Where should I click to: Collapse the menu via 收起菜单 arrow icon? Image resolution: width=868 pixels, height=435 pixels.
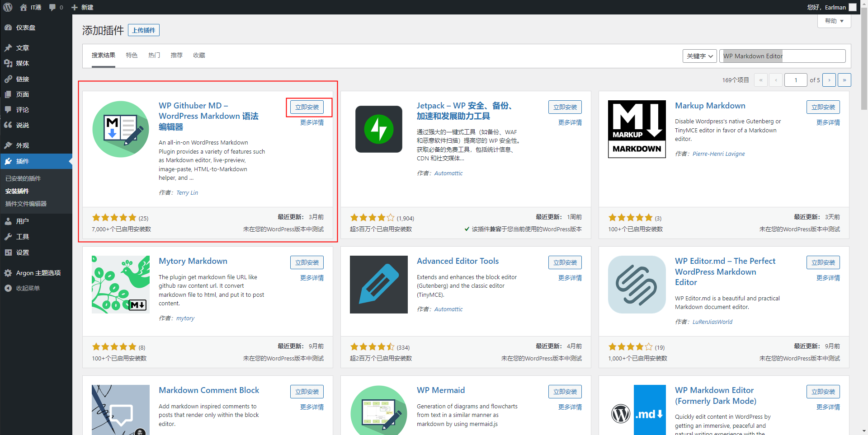(8, 288)
